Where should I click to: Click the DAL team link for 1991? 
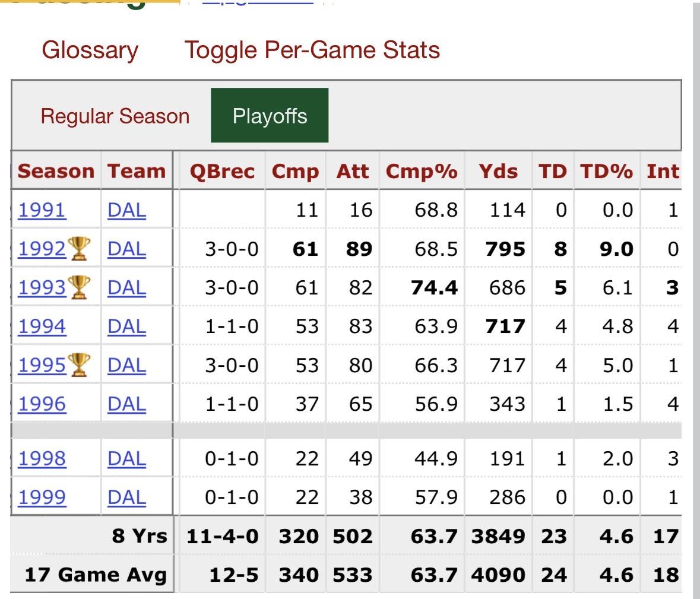(x=127, y=210)
